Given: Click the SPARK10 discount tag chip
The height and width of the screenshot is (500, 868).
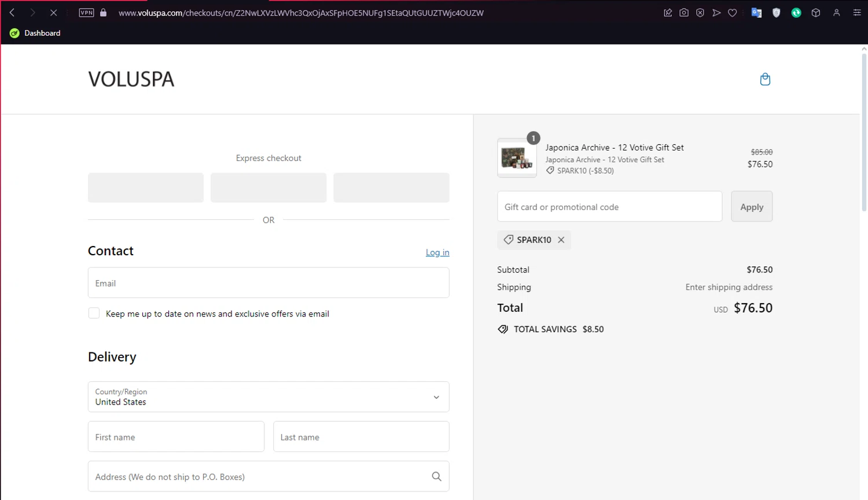Looking at the screenshot, I should (534, 240).
